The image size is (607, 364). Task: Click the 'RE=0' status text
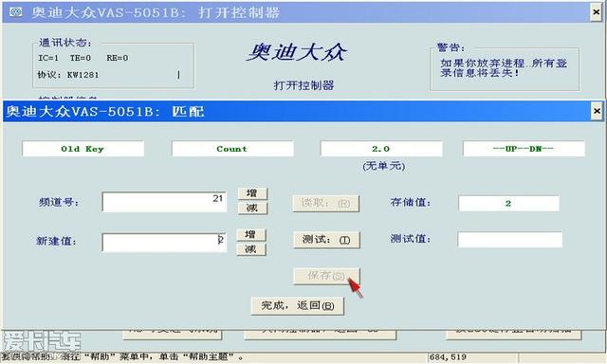pyautogui.click(x=118, y=58)
